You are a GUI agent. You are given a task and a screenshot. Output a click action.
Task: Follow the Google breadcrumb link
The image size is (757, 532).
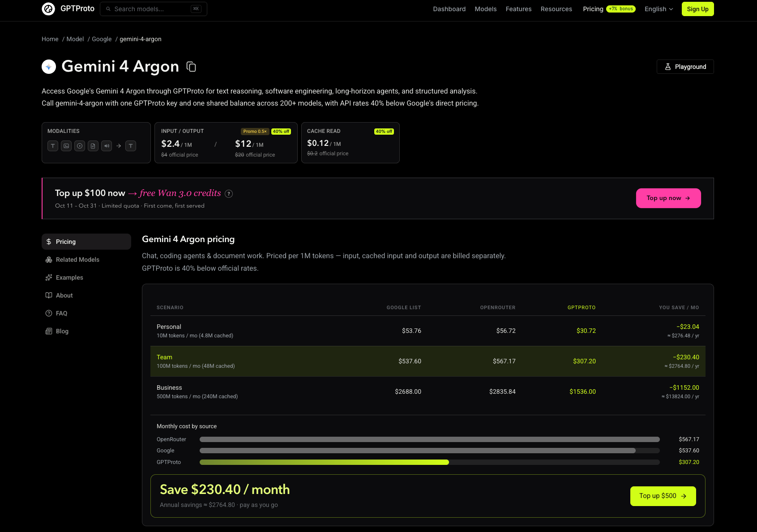pyautogui.click(x=102, y=39)
